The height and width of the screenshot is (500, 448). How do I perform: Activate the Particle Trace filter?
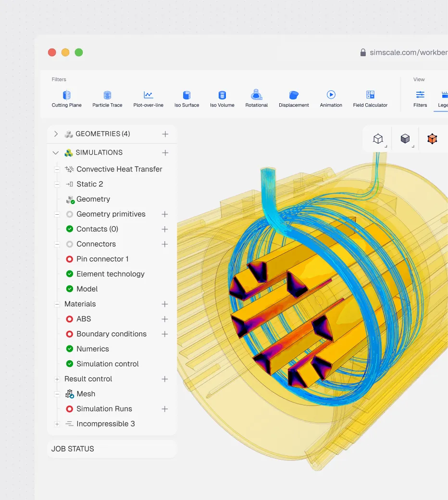107,99
